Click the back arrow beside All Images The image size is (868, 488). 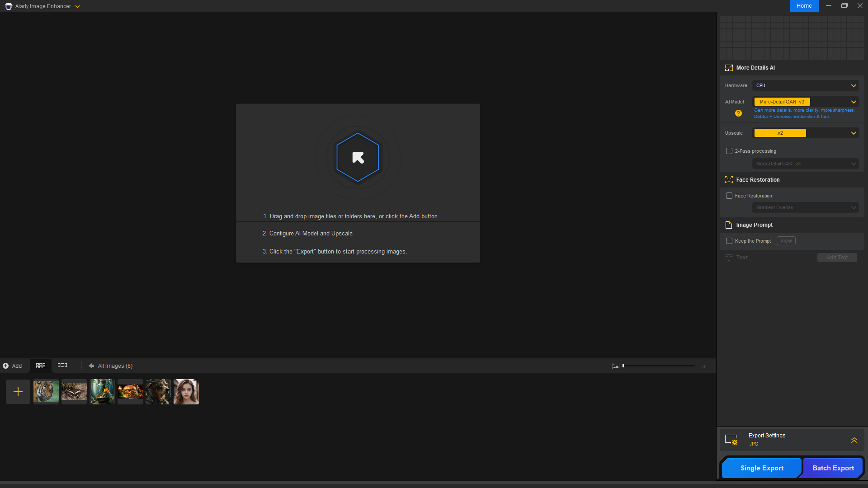(x=91, y=366)
